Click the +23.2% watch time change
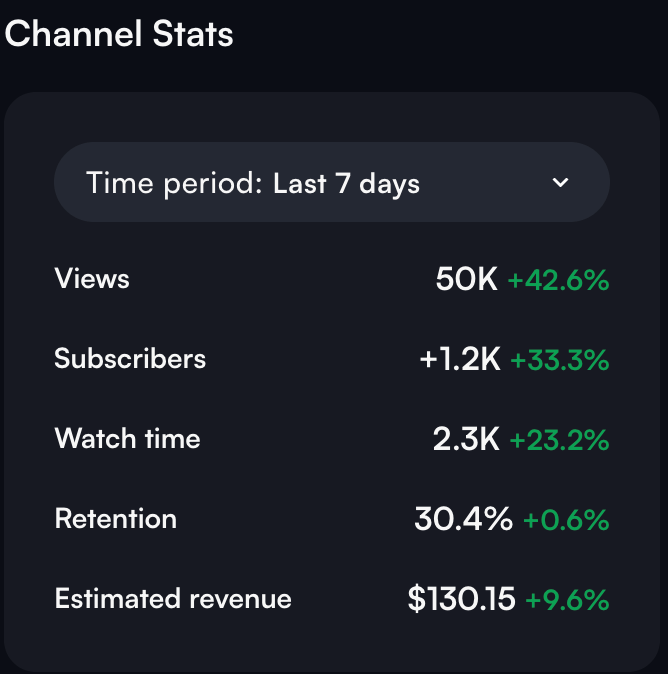Image resolution: width=668 pixels, height=674 pixels. (x=559, y=440)
